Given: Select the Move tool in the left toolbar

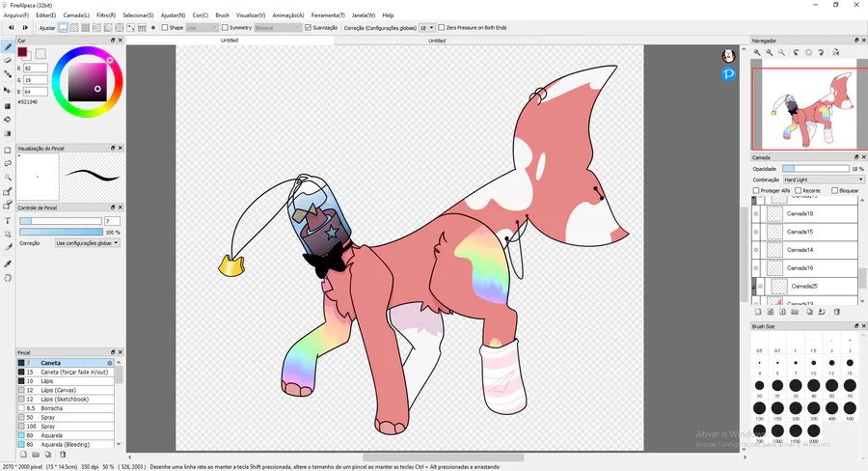Looking at the screenshot, I should (x=8, y=90).
